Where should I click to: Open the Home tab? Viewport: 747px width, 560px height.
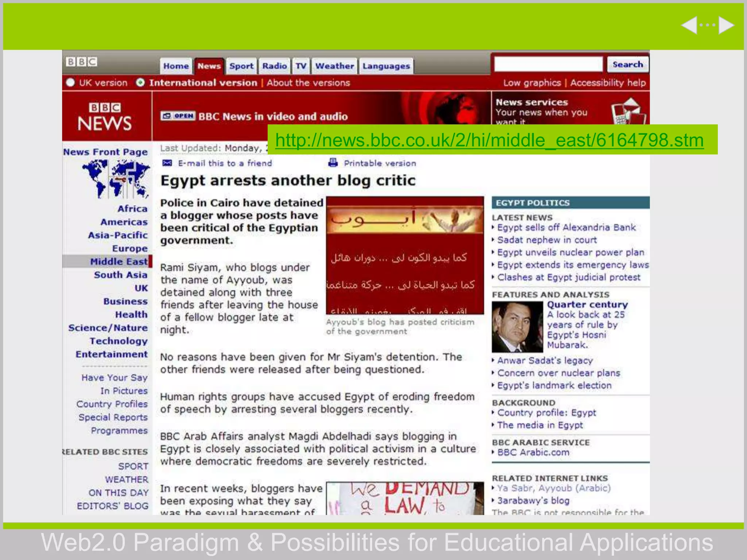click(x=176, y=66)
